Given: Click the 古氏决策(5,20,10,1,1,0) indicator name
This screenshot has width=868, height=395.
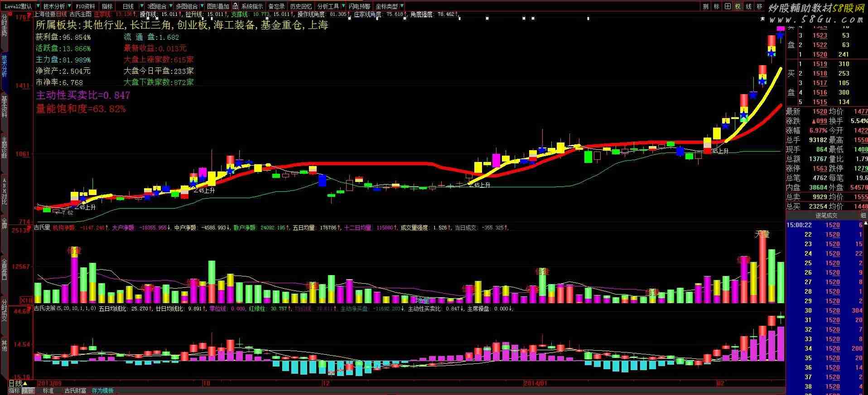Looking at the screenshot, I should coord(65,309).
